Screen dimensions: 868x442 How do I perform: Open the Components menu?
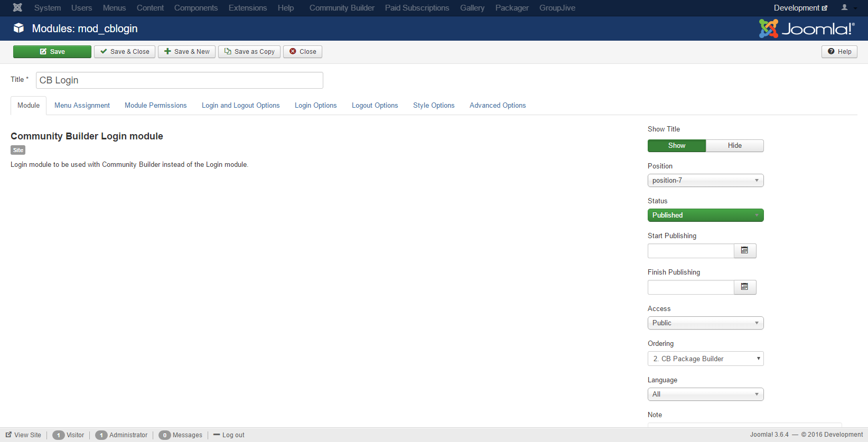coord(196,8)
